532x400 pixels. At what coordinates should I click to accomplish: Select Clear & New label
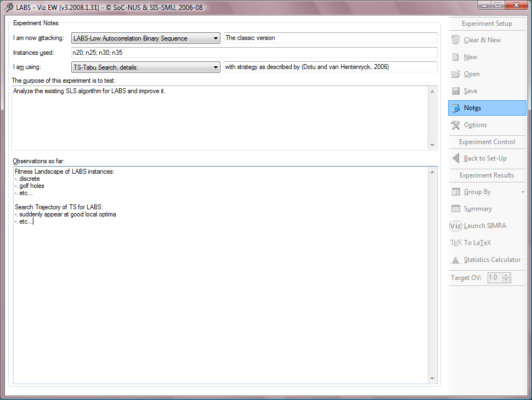[482, 40]
